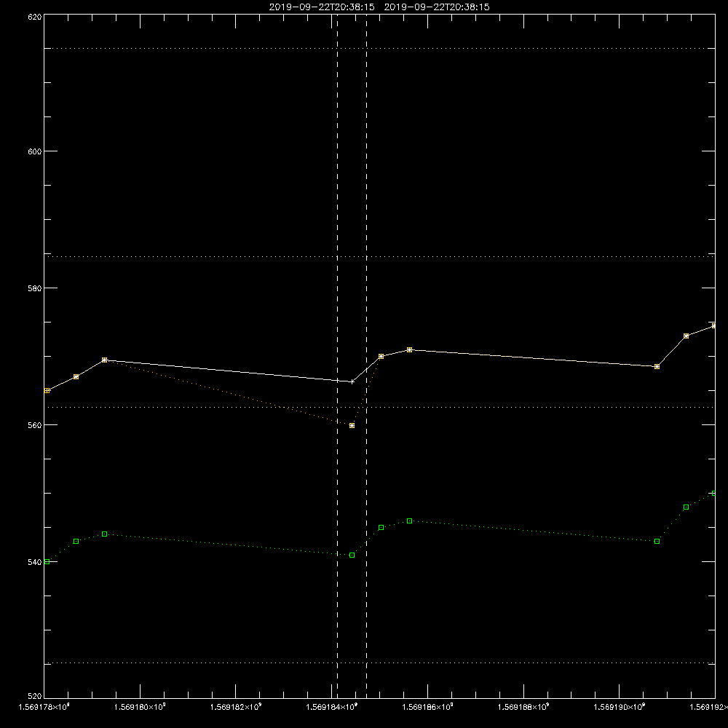The image size is (728, 728).
Task: Click the x-axis label 1.569180×10⁹
Action: [x=140, y=707]
